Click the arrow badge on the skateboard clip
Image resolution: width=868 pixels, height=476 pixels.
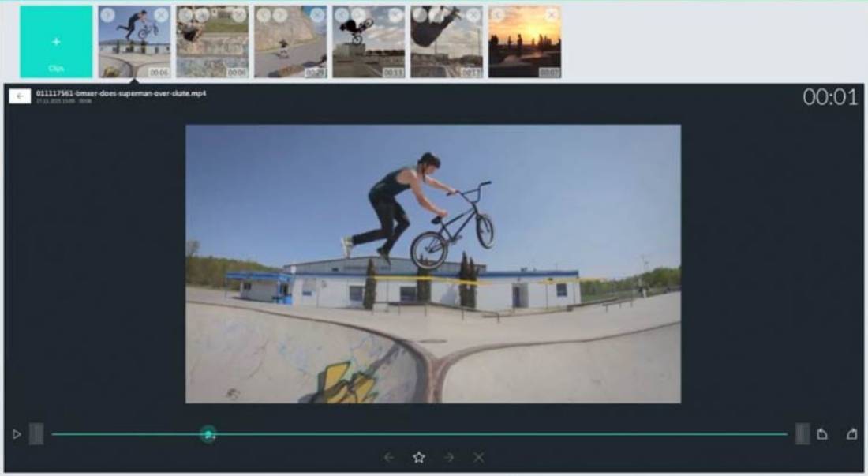click(x=279, y=13)
